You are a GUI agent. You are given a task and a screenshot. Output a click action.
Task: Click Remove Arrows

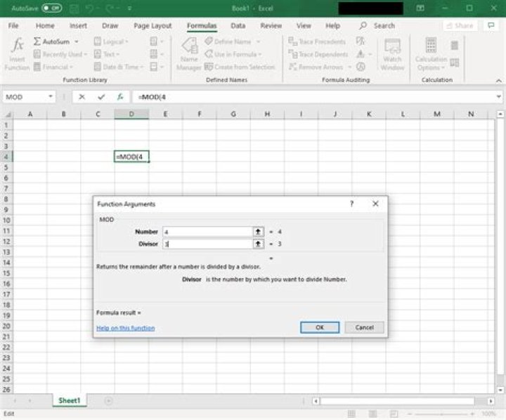coord(316,67)
